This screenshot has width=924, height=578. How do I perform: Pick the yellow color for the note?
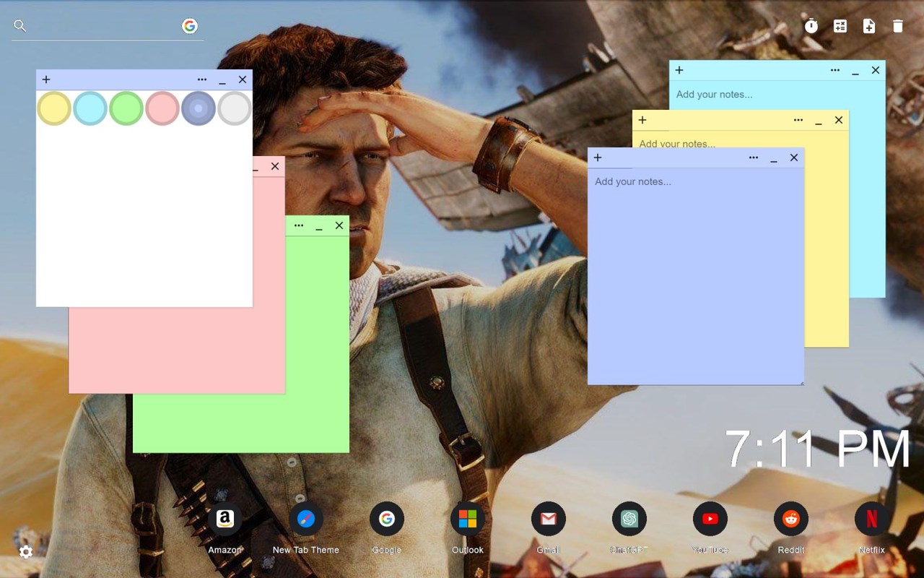coord(54,108)
